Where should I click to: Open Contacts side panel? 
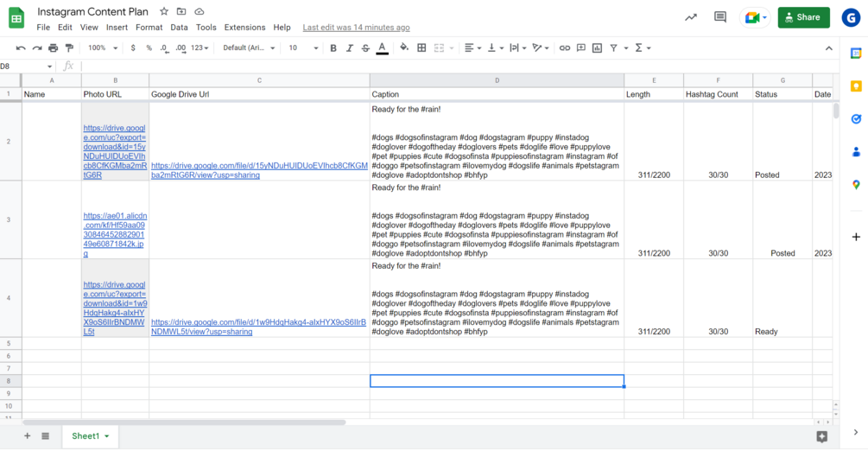(856, 152)
